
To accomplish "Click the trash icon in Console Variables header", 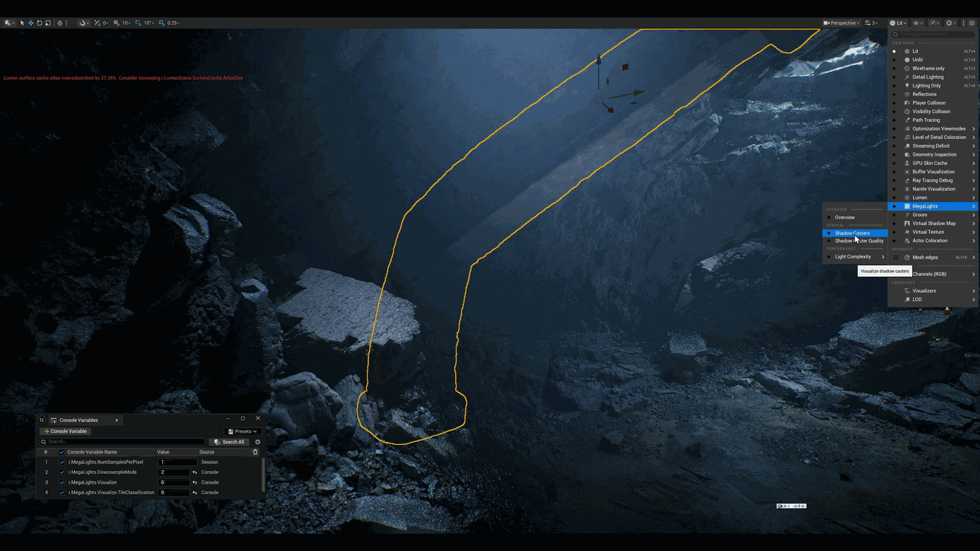I will 255,452.
